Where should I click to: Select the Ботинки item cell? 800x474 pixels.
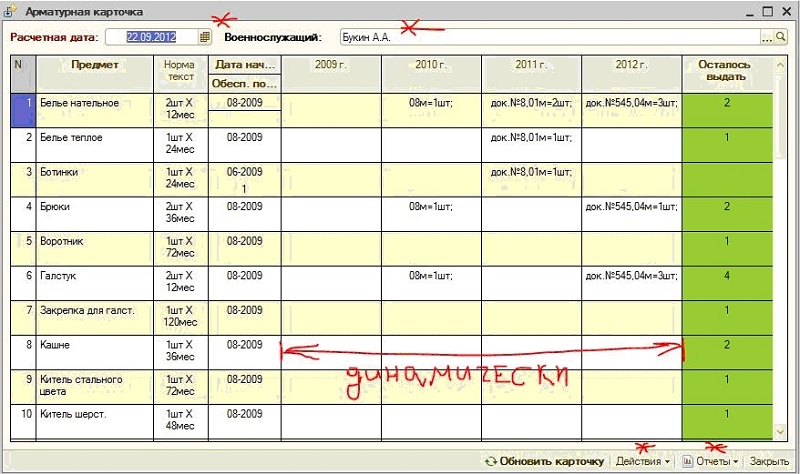coord(93,171)
